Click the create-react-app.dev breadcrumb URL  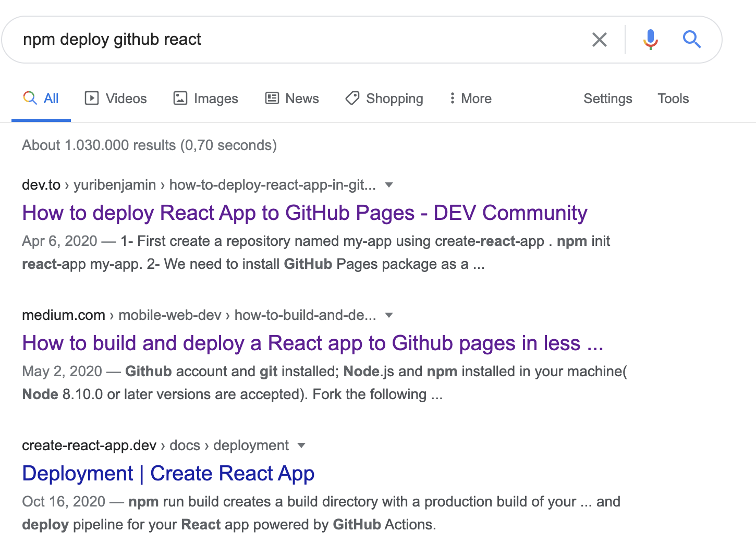(155, 446)
